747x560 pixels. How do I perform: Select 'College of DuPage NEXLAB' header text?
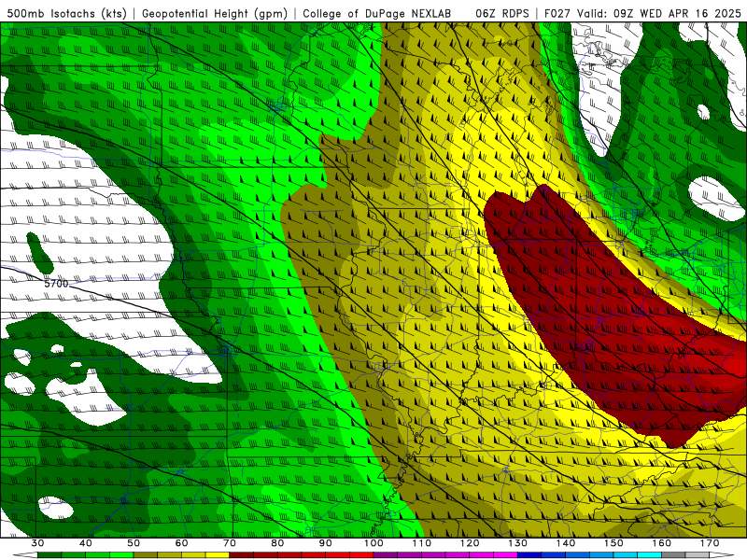pos(376,13)
